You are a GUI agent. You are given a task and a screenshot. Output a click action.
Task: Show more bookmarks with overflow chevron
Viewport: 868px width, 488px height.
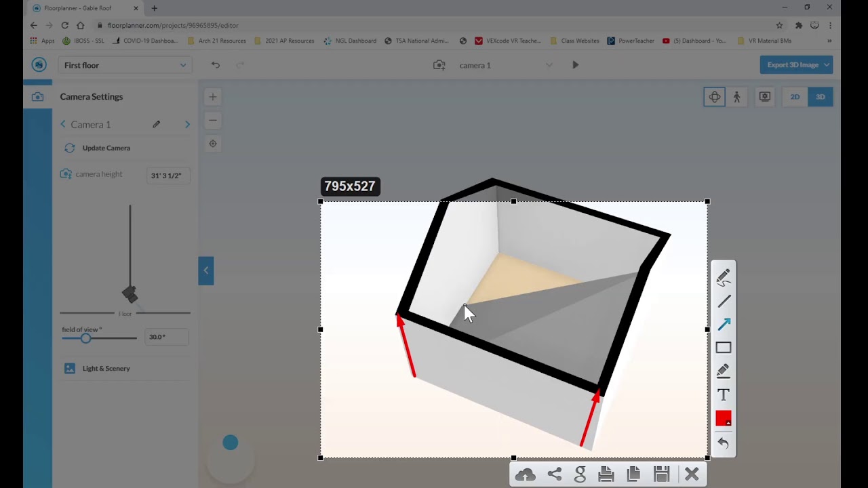point(829,41)
